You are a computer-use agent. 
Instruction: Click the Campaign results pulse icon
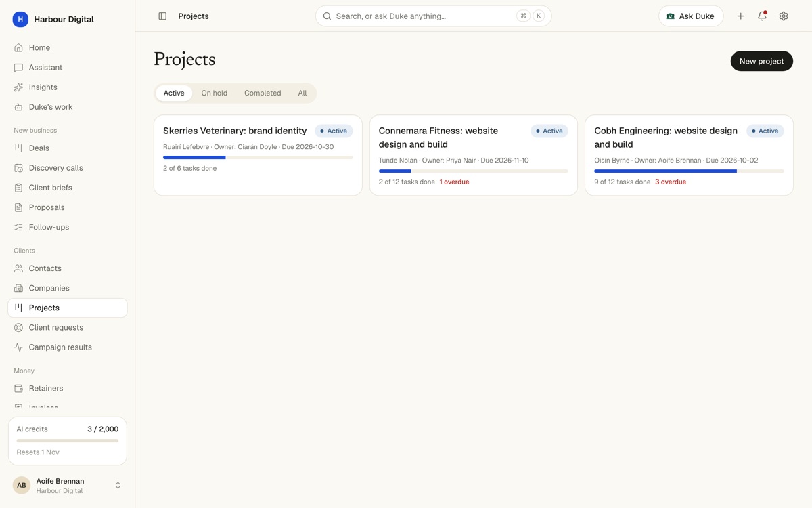pyautogui.click(x=18, y=347)
